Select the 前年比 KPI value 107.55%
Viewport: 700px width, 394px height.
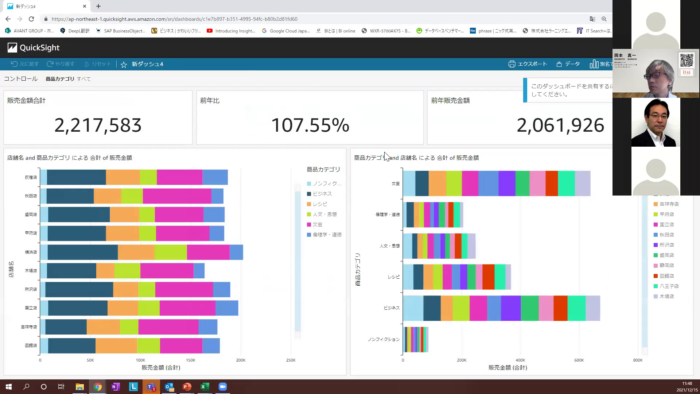(x=310, y=125)
